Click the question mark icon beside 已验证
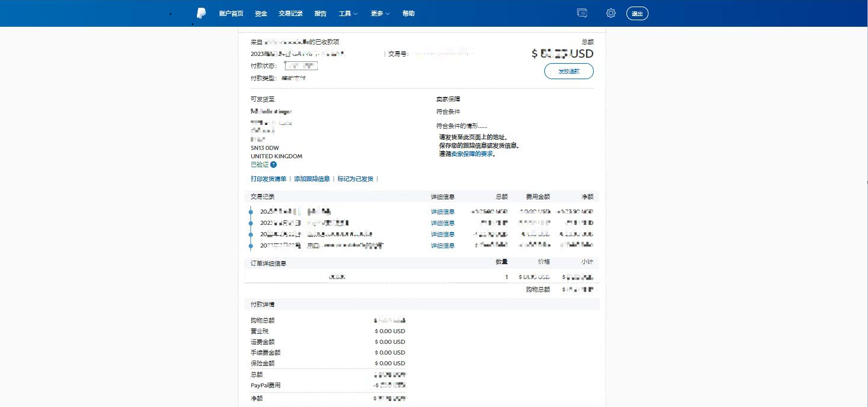The image size is (868, 407). click(x=274, y=165)
